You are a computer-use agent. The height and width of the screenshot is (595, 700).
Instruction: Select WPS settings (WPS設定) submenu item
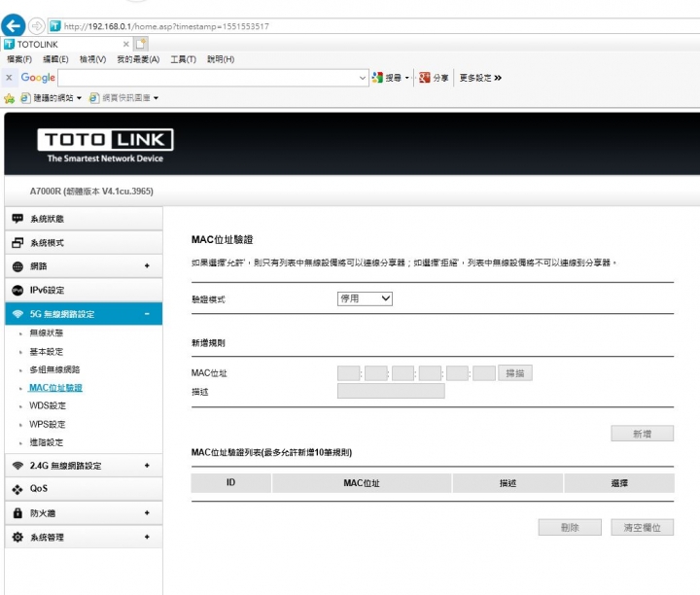48,425
